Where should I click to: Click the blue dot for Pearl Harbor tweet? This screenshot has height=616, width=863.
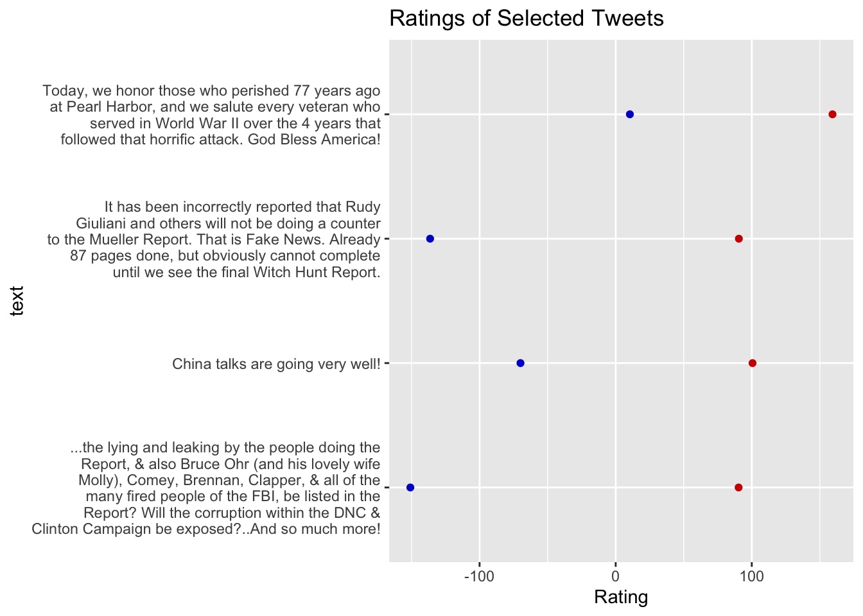click(x=629, y=114)
